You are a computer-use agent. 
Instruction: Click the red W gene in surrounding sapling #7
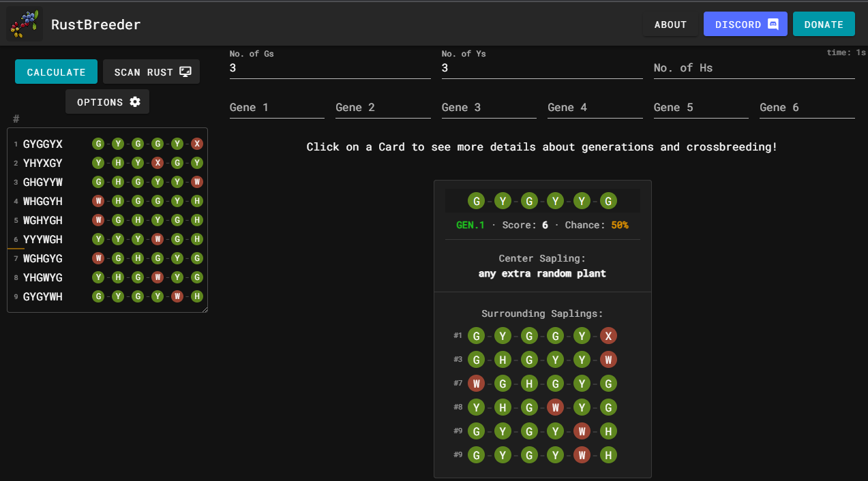477,383
